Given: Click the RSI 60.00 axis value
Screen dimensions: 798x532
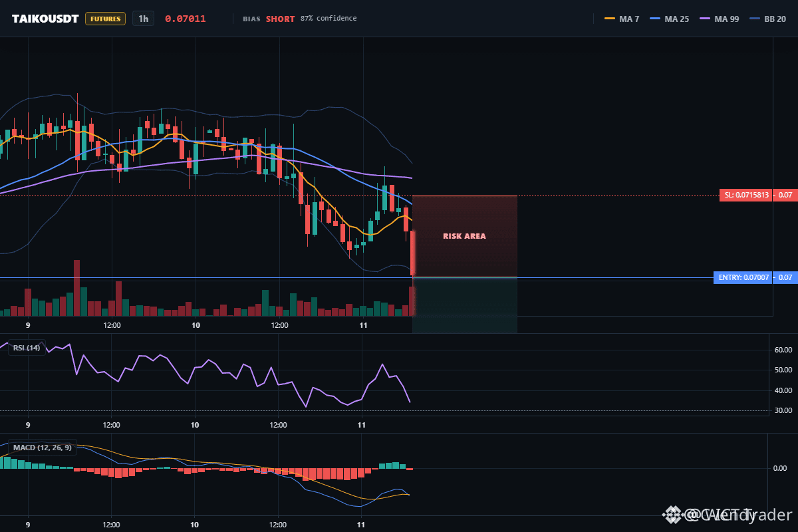Looking at the screenshot, I should pos(783,349).
